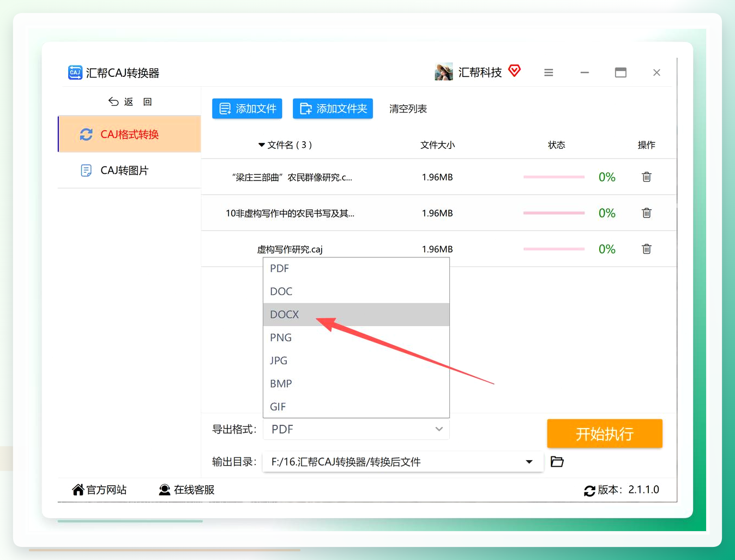Open the hamburger menu in the title bar
The width and height of the screenshot is (735, 560).
549,73
